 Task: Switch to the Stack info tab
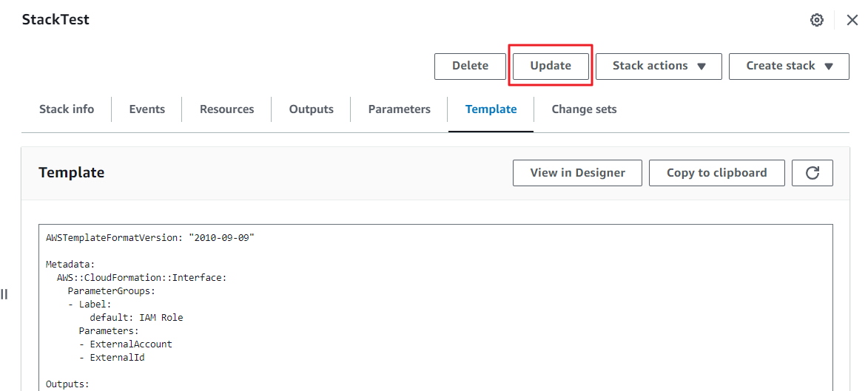coord(67,109)
